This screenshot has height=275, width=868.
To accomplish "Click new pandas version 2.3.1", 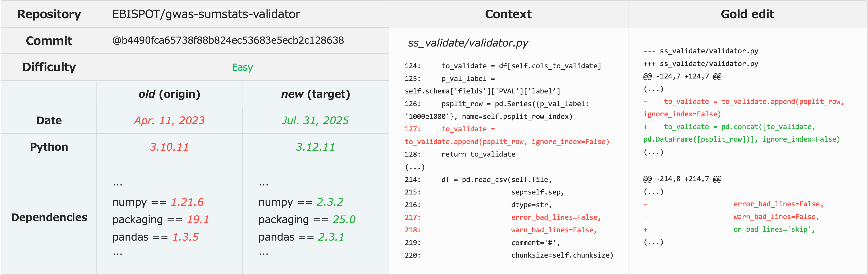I will [x=331, y=237].
